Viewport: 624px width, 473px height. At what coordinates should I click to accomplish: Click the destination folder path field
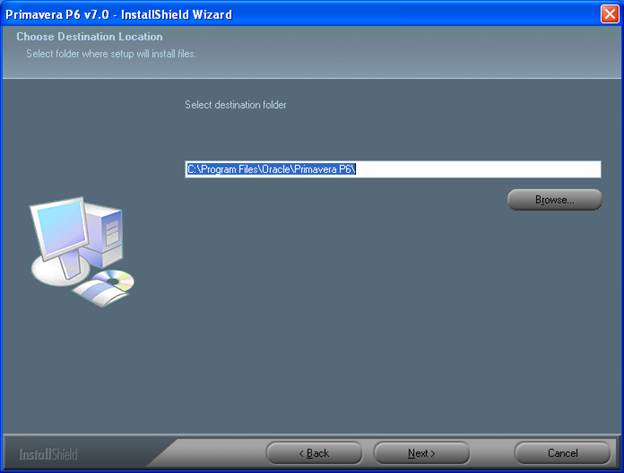click(393, 169)
